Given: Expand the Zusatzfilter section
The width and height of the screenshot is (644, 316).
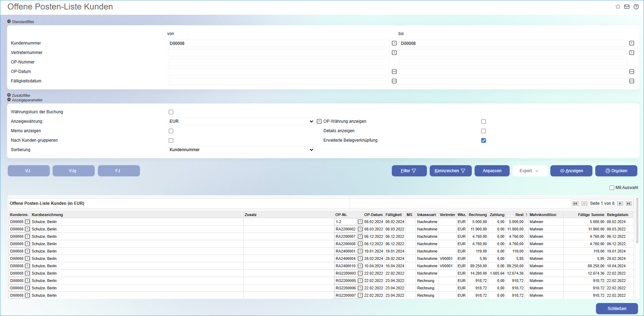Looking at the screenshot, I should click(x=9, y=95).
